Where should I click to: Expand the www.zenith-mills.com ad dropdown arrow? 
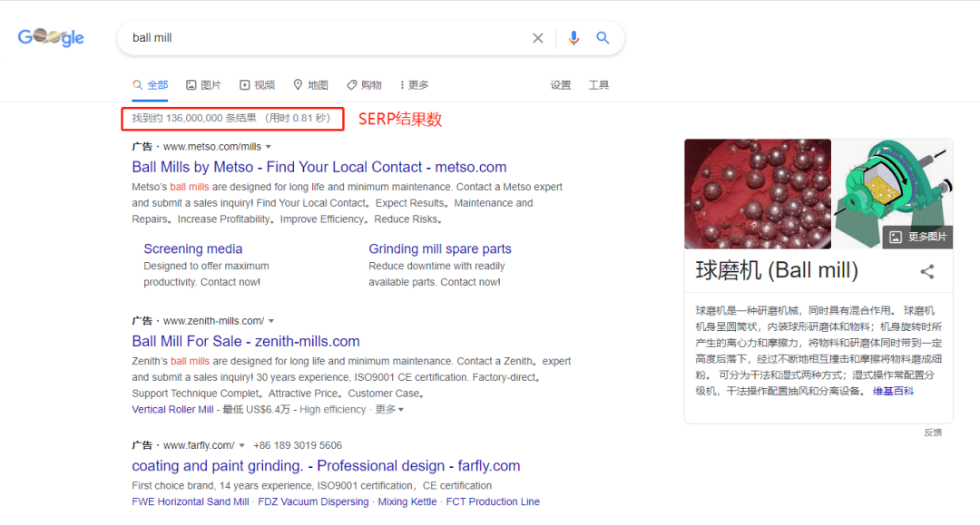(271, 321)
